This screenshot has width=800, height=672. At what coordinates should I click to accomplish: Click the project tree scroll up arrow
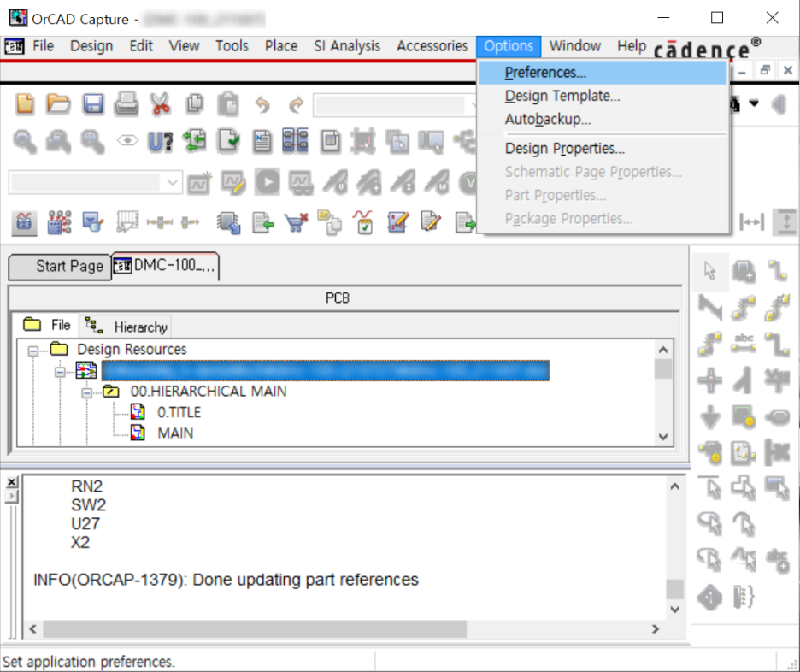coord(663,350)
